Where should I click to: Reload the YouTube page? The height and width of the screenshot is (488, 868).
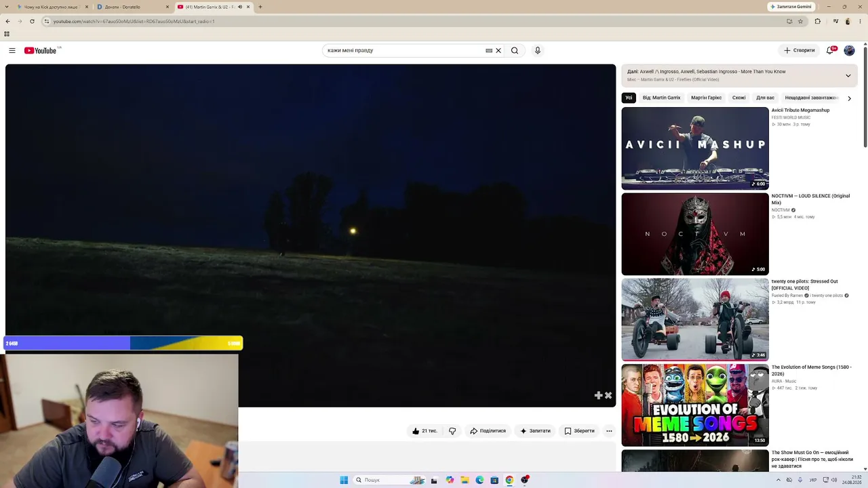point(32,21)
